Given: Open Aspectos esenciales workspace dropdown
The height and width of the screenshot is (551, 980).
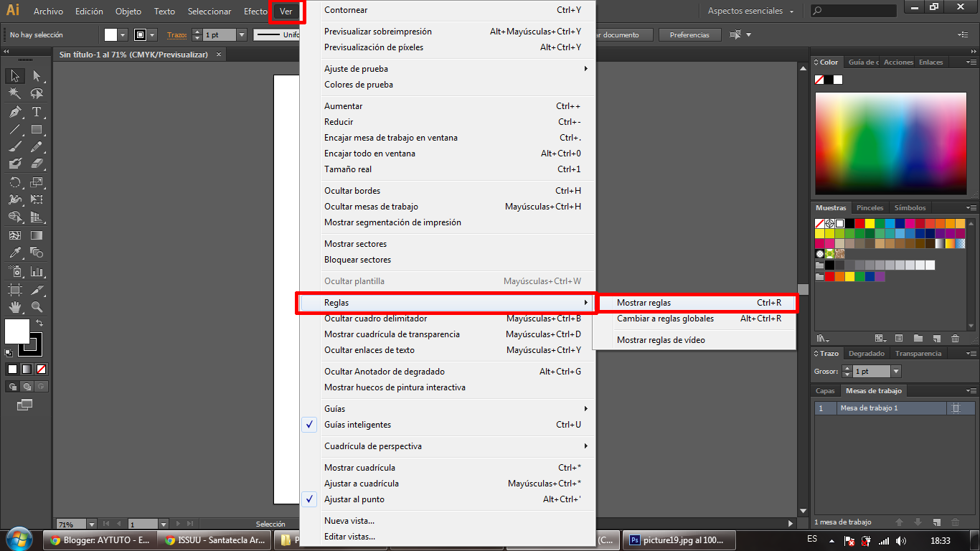Looking at the screenshot, I should pos(750,11).
